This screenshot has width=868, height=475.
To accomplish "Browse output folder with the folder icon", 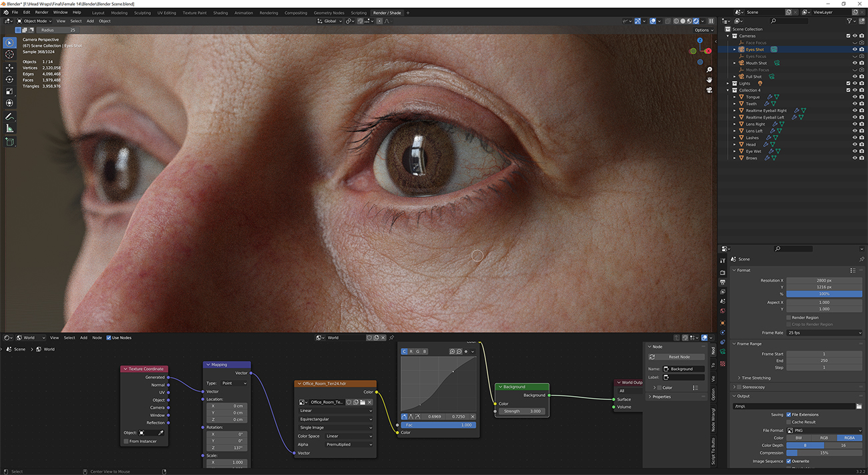I will [859, 406].
